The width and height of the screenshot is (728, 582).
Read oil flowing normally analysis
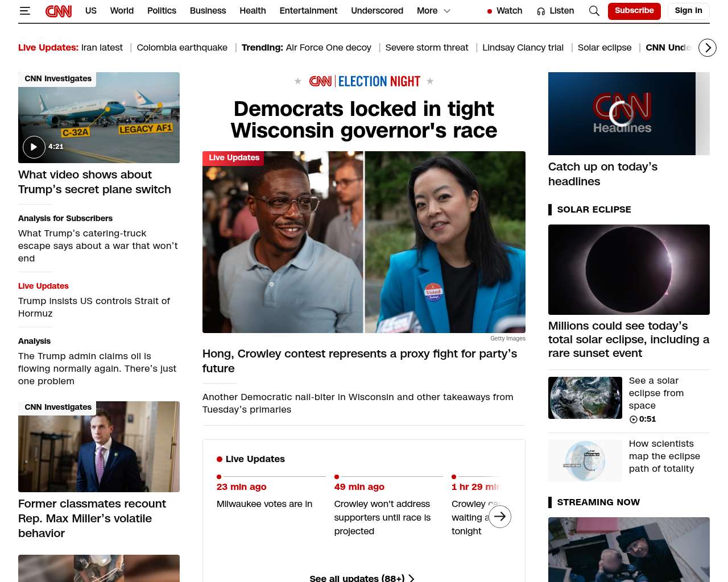coord(97,368)
